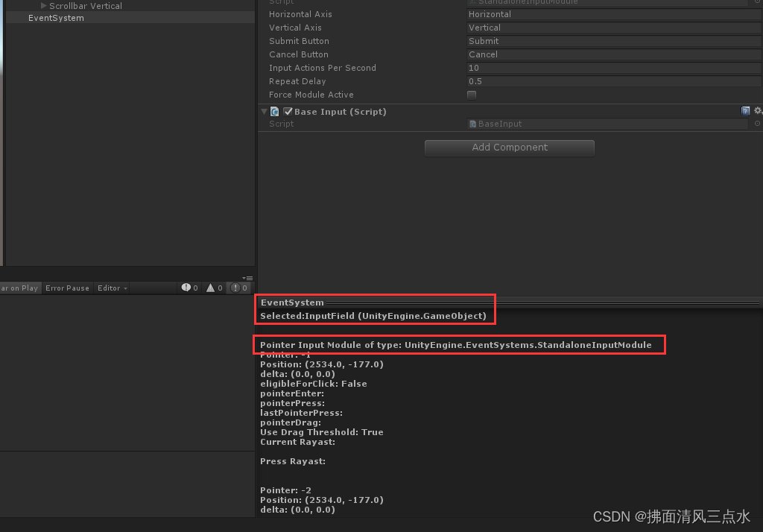
Task: Select the Scrollbar Vertical object
Action: 86,6
